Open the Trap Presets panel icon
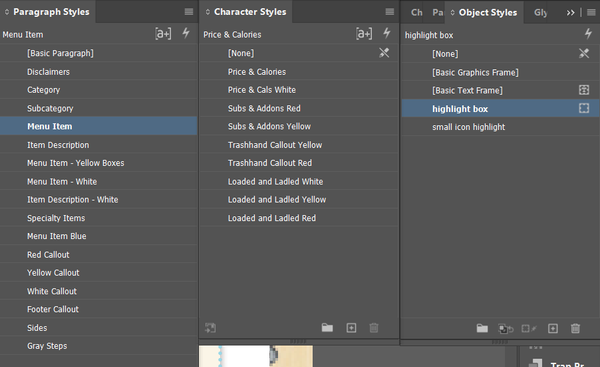Screen dimensions: 600x367 tap(536, 363)
